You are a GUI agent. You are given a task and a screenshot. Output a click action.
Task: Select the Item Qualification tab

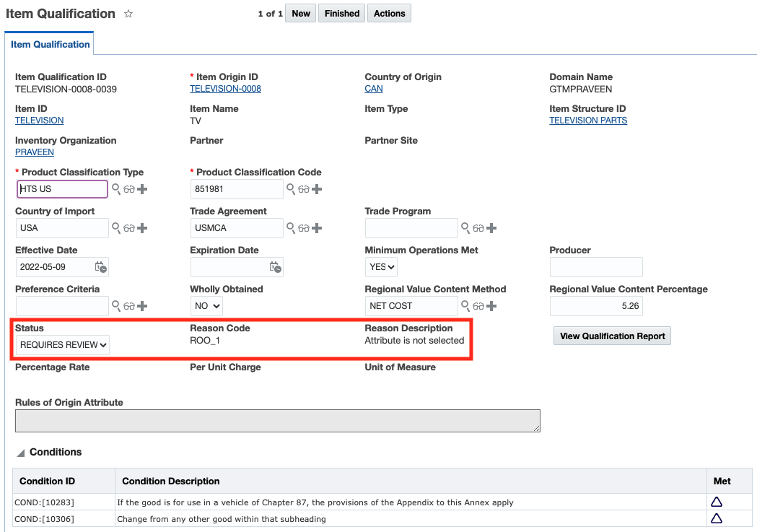click(x=50, y=45)
